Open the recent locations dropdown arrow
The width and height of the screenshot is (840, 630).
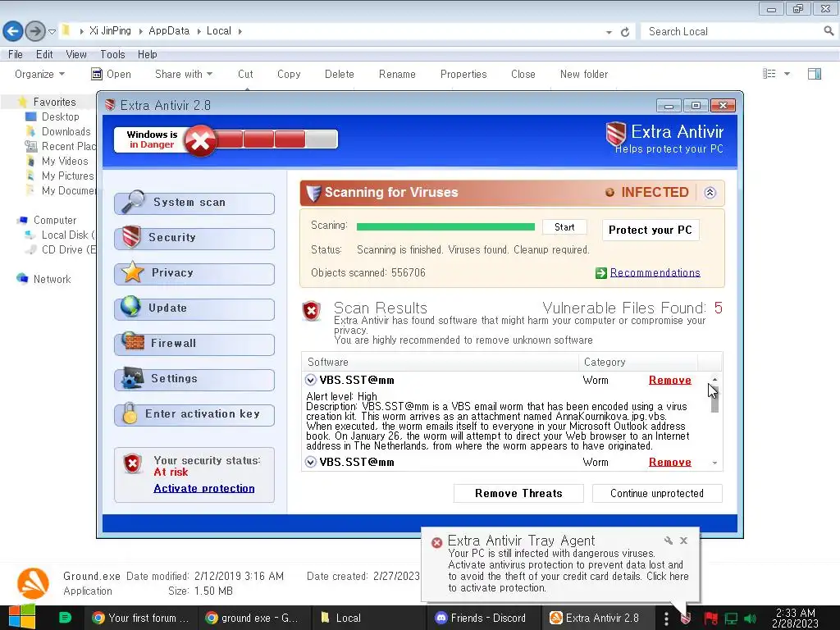(x=52, y=32)
